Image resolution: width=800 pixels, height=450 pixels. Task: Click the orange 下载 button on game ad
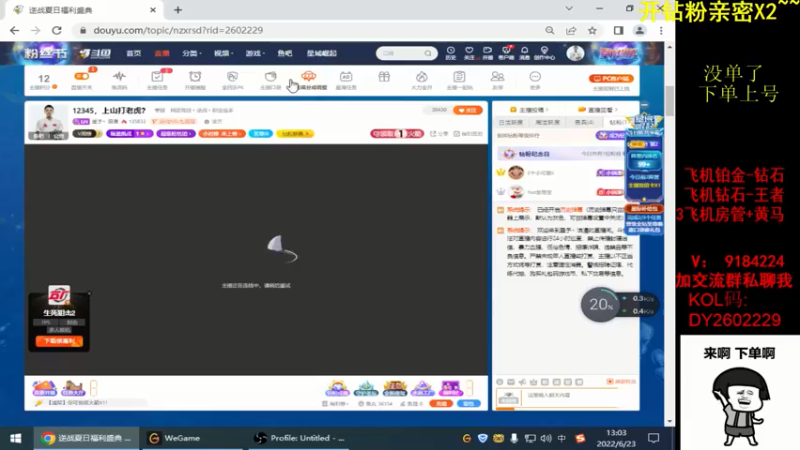coord(59,341)
